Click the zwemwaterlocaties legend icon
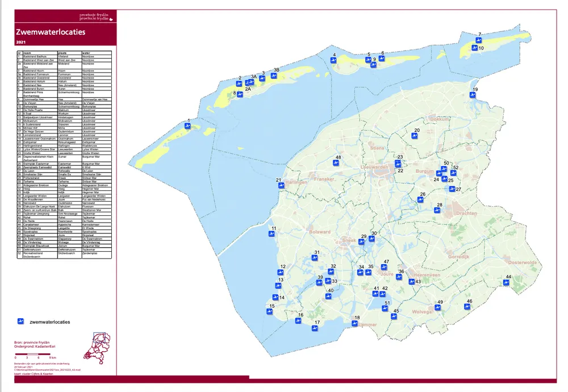The height and width of the screenshot is (392, 568). click(20, 322)
